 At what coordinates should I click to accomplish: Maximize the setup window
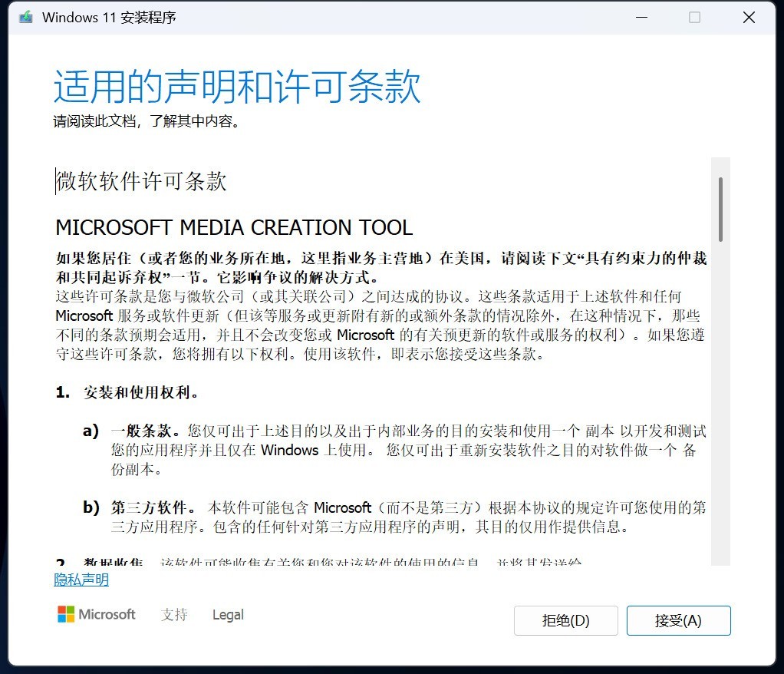tap(695, 16)
